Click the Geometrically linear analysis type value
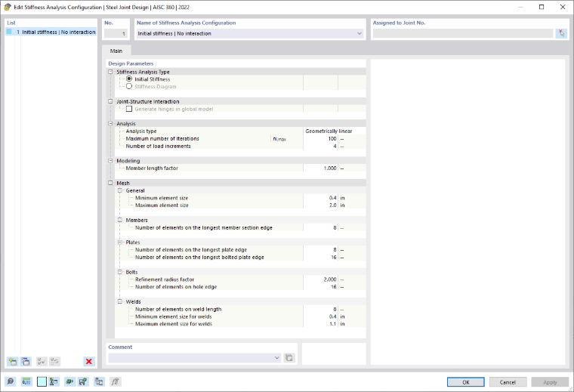The height and width of the screenshot is (392, 574). point(329,131)
